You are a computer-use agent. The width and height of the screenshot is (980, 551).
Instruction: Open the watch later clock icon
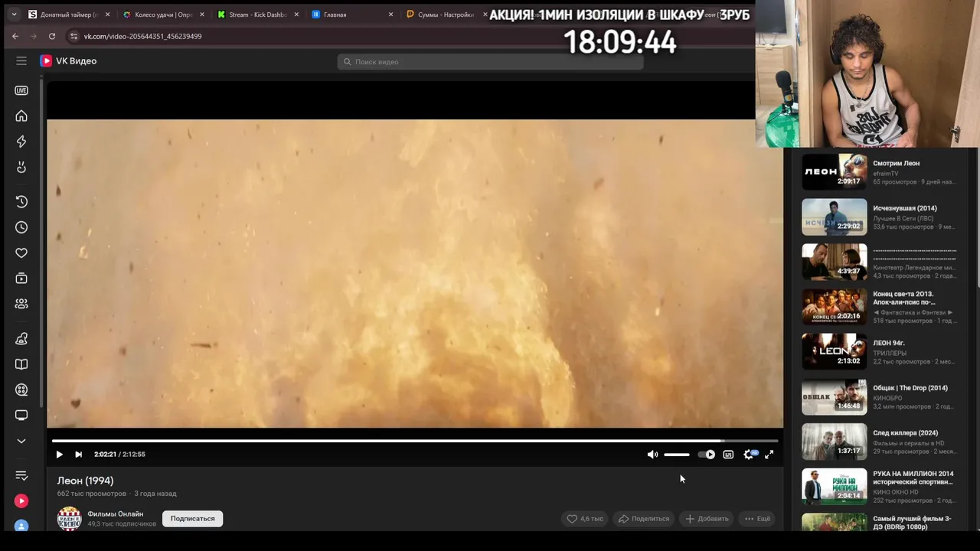(21, 227)
